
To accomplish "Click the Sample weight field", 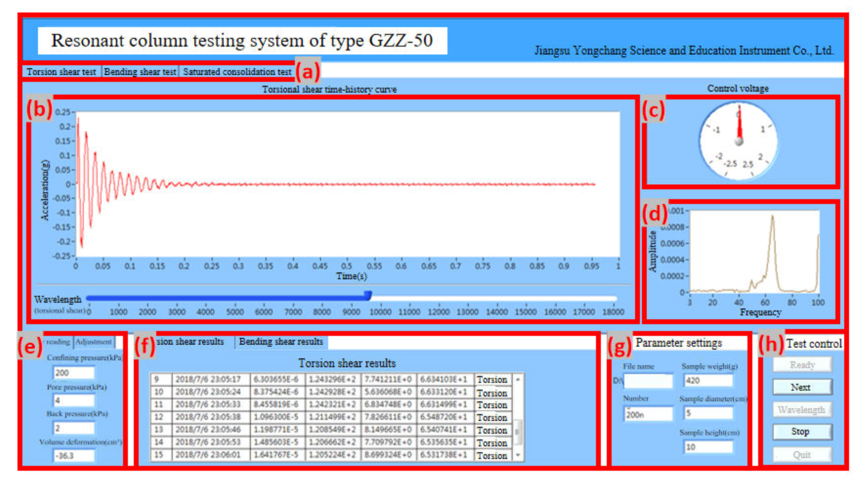I will coord(708,381).
